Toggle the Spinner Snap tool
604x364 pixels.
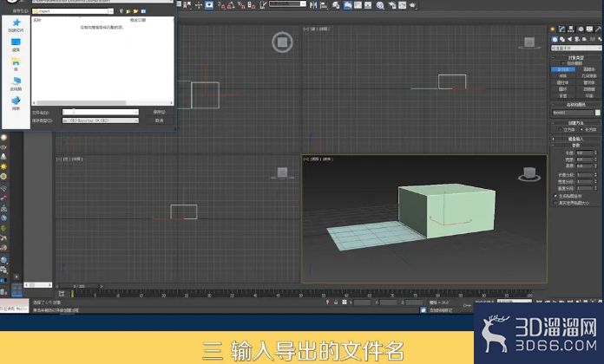tap(252, 5)
